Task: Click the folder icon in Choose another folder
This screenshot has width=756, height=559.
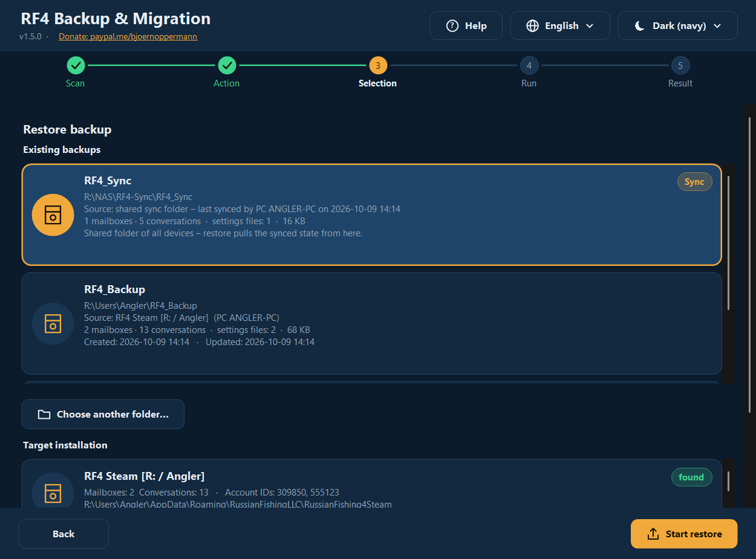Action: coord(44,415)
